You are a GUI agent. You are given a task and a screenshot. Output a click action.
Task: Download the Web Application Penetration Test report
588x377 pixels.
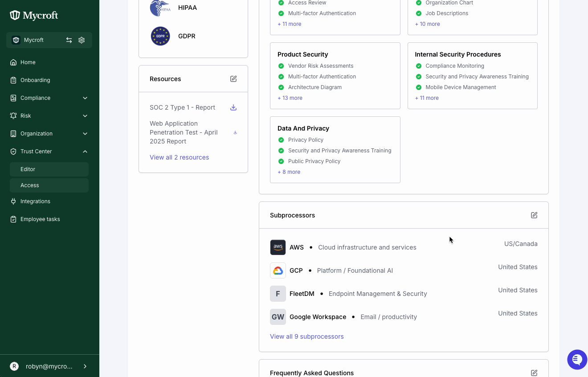235,132
